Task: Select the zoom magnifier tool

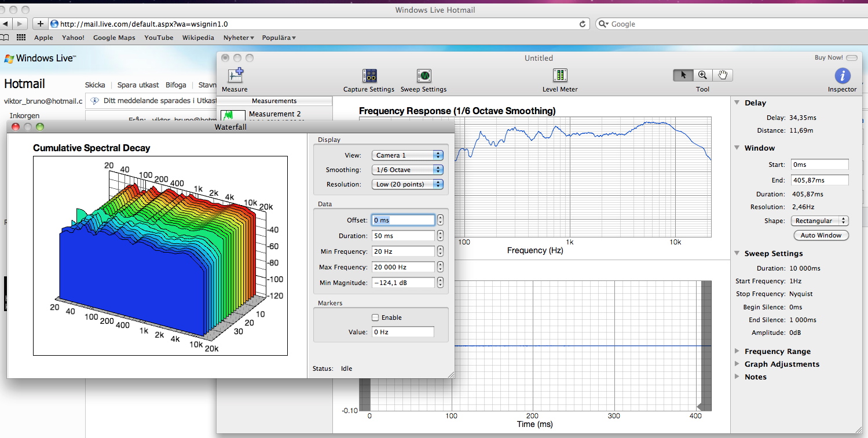Action: click(x=702, y=75)
